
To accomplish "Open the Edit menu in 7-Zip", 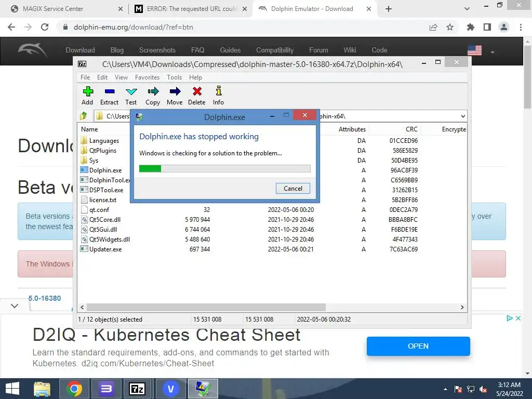I will click(102, 77).
